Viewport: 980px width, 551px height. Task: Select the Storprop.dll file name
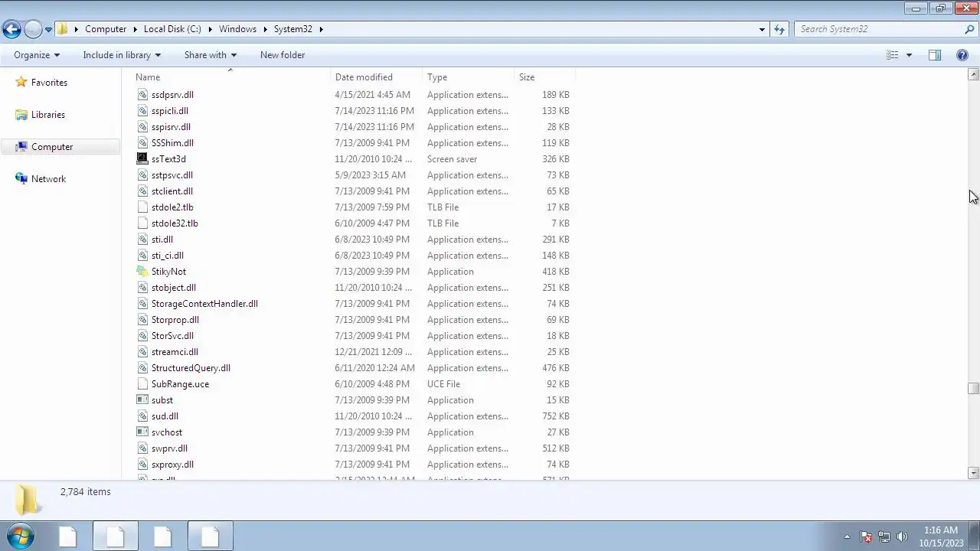[175, 320]
